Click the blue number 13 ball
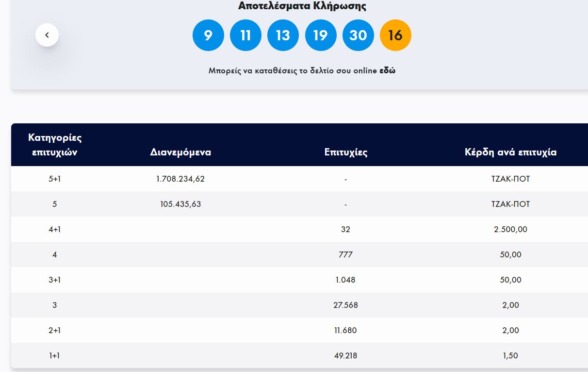Screen dimensions: 588x372 (x=283, y=35)
